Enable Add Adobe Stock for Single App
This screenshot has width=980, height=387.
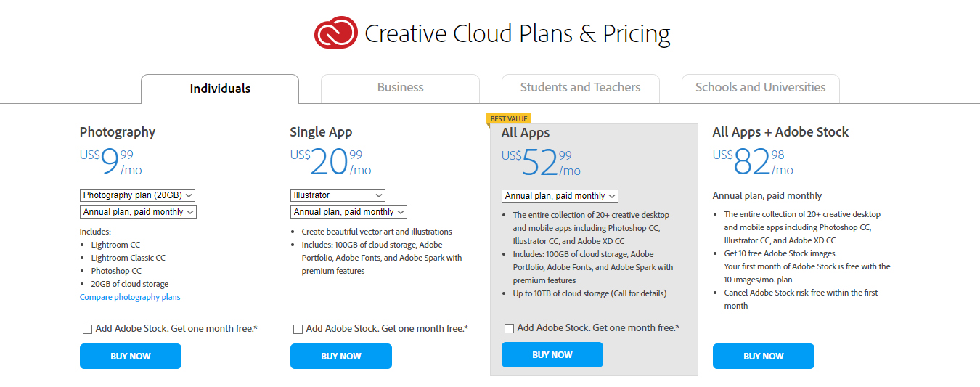[298, 329]
